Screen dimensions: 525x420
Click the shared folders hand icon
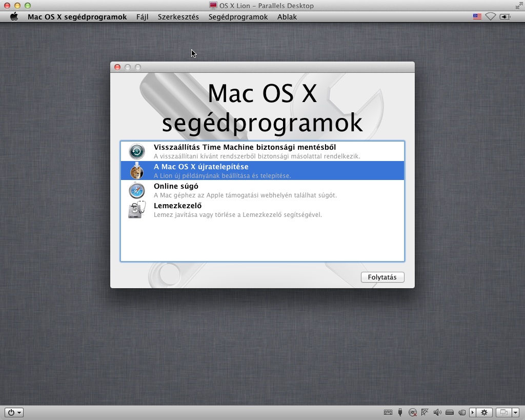(x=462, y=412)
